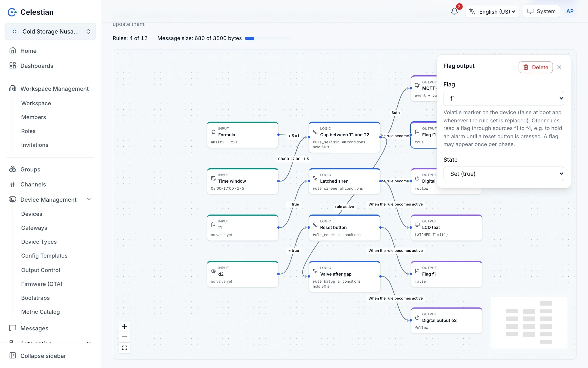Open Config Templates page
The width and height of the screenshot is (588, 368).
pyautogui.click(x=44, y=256)
